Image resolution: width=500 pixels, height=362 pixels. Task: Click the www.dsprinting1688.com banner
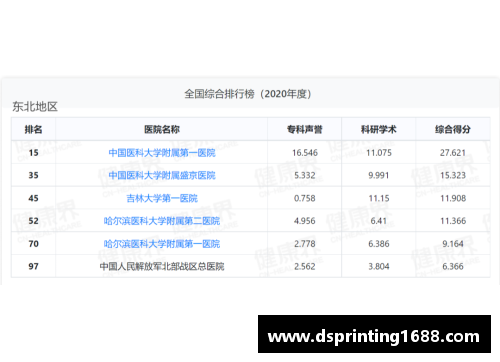click(x=374, y=334)
